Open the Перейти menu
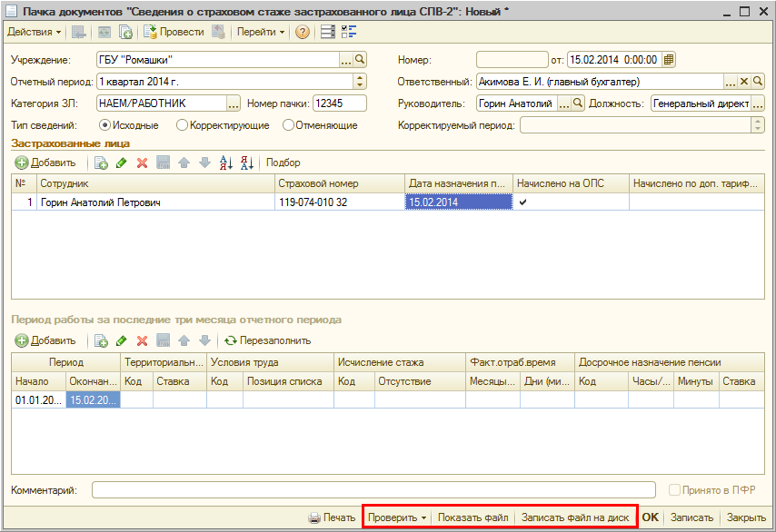This screenshot has width=776, height=532. tap(261, 32)
